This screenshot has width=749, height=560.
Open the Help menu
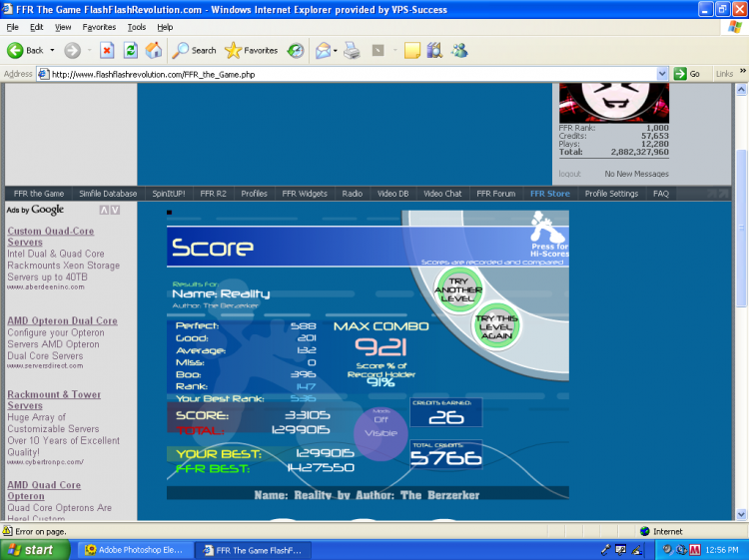(x=165, y=27)
